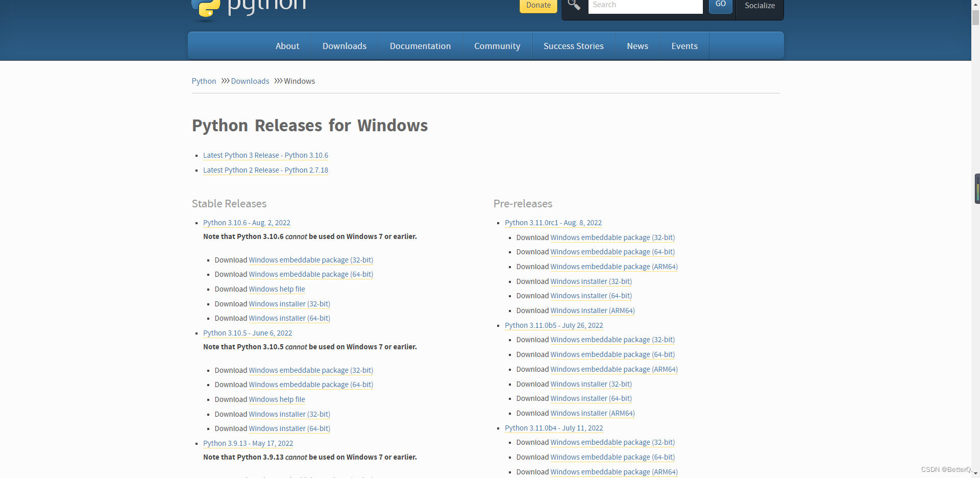Download Python 3.11.0b4 embeddable package (64-bit)

tap(612, 457)
